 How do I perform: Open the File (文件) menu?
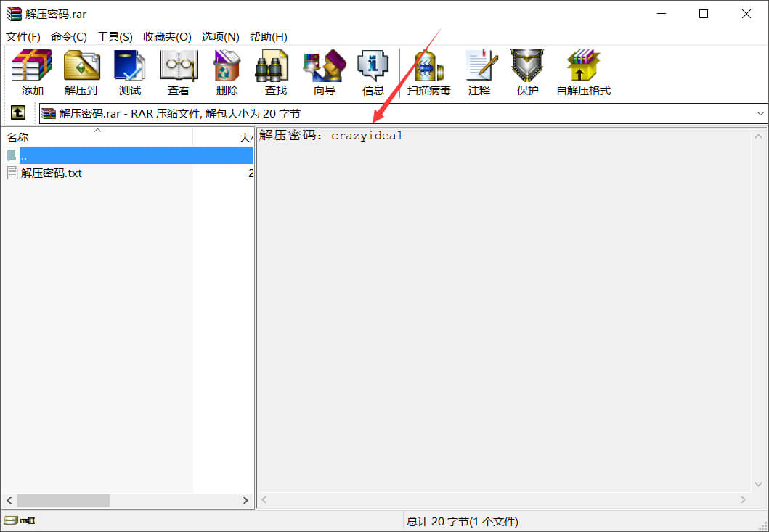[x=23, y=37]
